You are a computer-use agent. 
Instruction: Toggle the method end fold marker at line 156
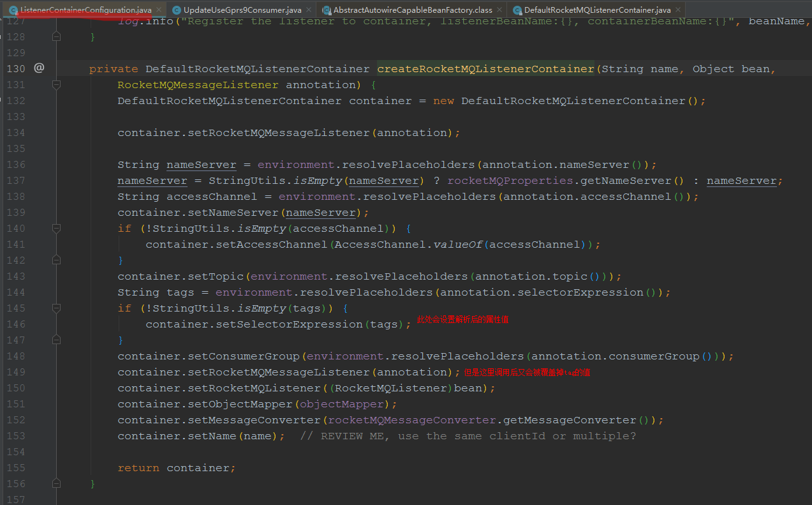(x=56, y=483)
